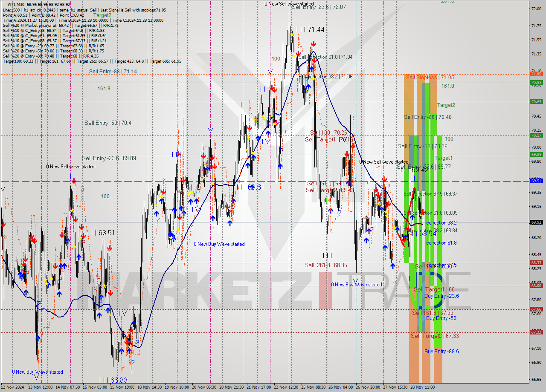This screenshot has height=392, width=546.
Task: Click the 'Sell correction 87.5 | 69.37' label
Action: click(x=430, y=193)
